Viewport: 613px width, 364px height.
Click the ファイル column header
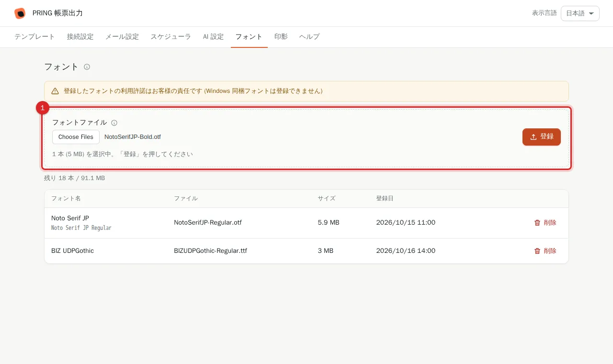pyautogui.click(x=186, y=199)
